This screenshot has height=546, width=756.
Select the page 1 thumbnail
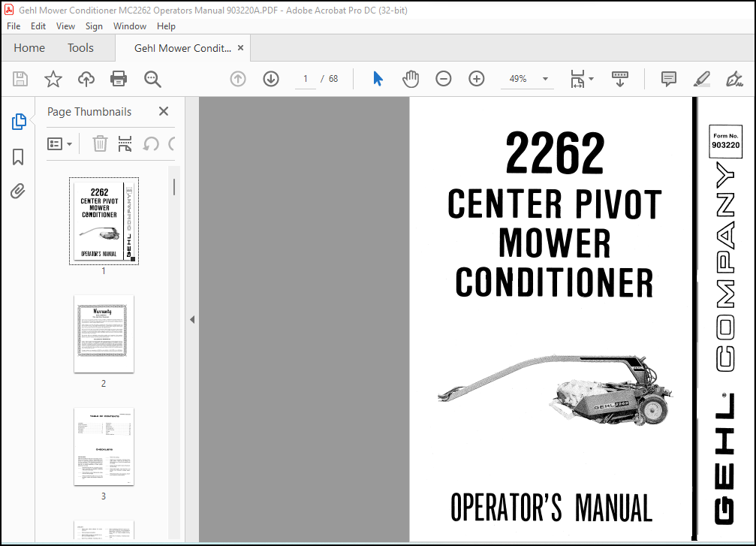[x=104, y=221]
